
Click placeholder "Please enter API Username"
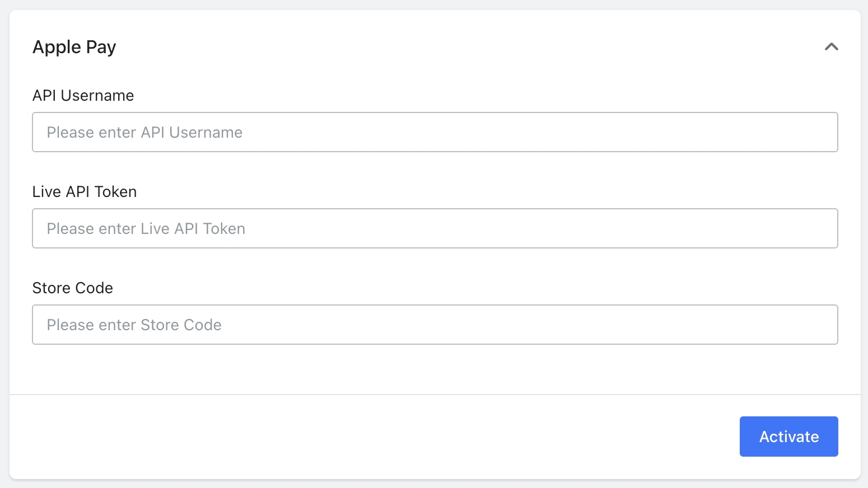point(144,133)
